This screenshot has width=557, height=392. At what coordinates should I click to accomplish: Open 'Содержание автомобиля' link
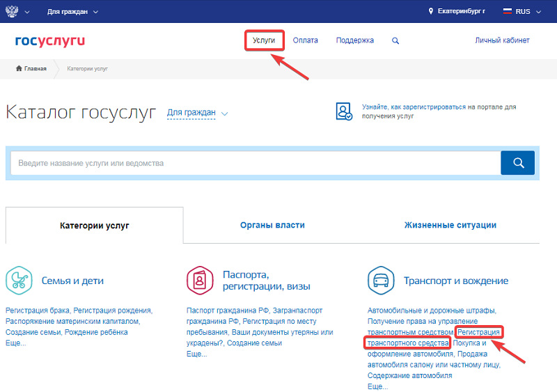409,376
